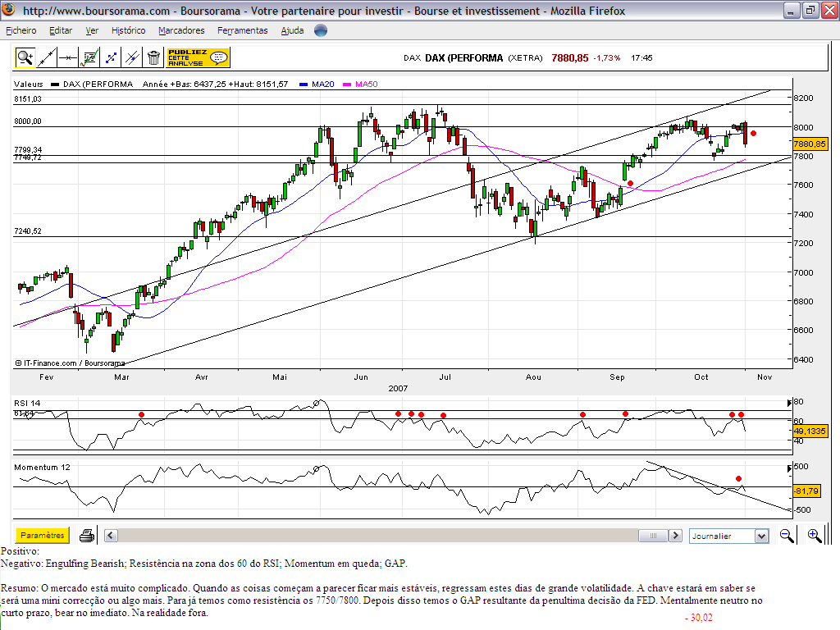Select the horizontal line drawing tool
Image resolution: width=840 pixels, height=630 pixels.
[68, 57]
